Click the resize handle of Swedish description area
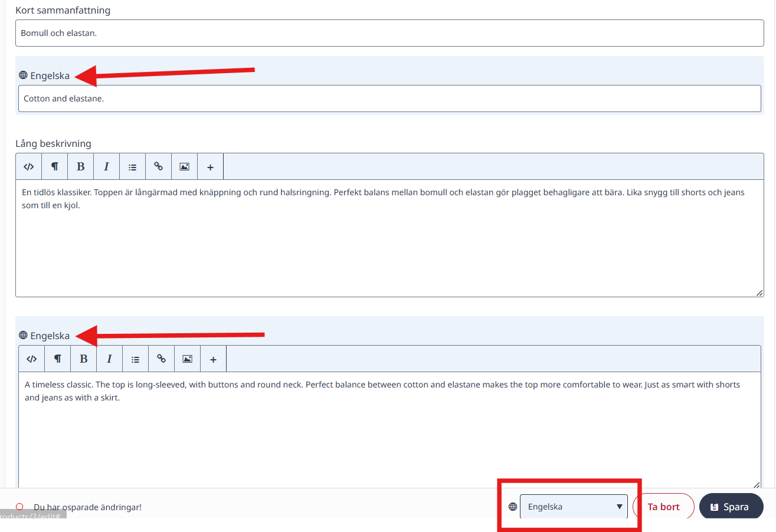This screenshot has width=776, height=532. click(x=759, y=293)
